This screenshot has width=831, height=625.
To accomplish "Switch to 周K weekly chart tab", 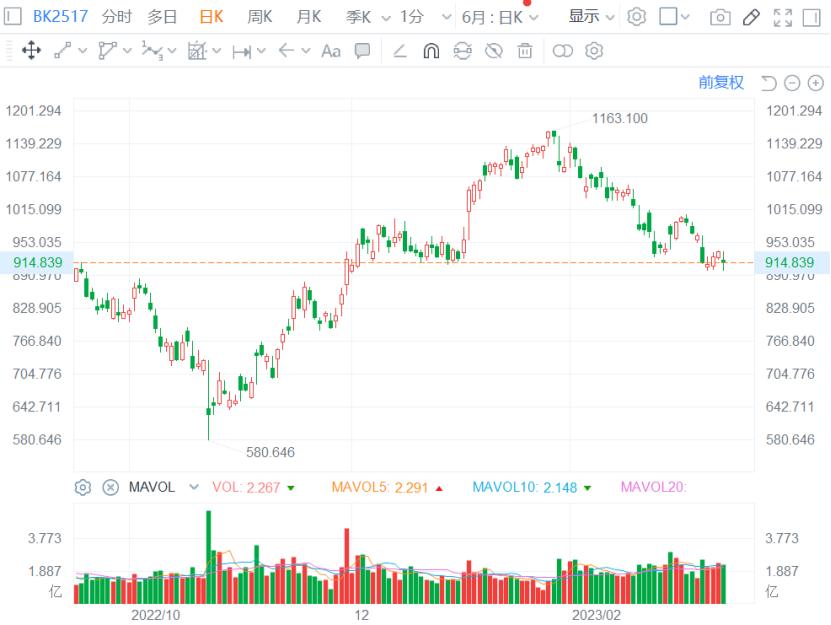I will tap(260, 17).
